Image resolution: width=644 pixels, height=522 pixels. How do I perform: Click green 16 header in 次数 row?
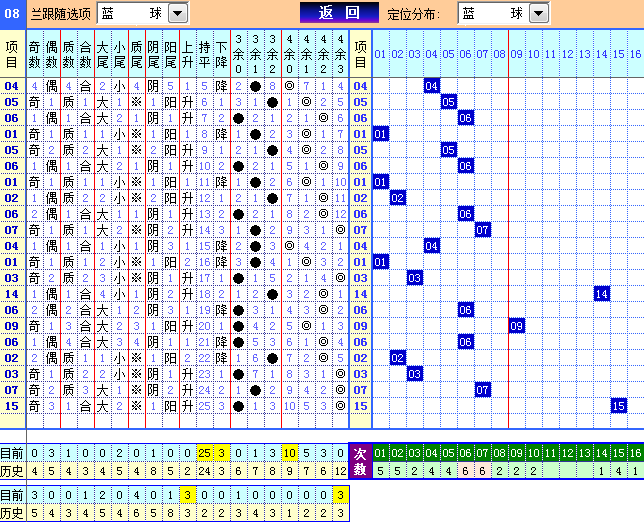636,453
